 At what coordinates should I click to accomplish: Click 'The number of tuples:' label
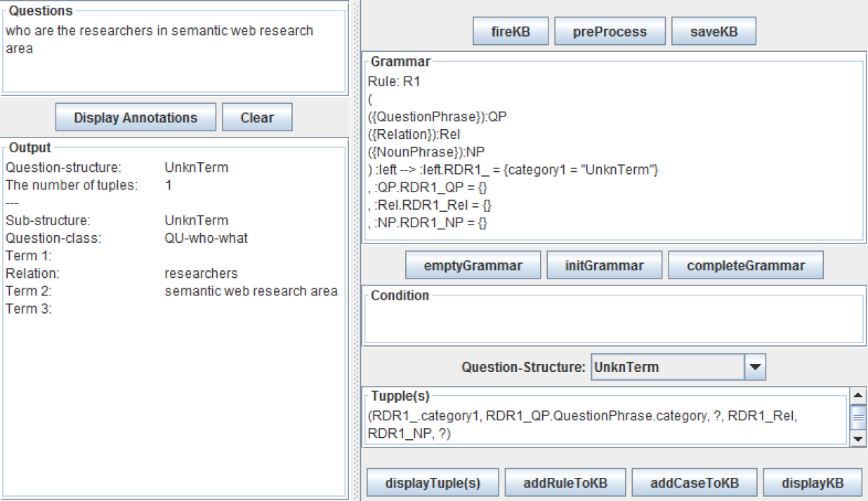coord(72,185)
